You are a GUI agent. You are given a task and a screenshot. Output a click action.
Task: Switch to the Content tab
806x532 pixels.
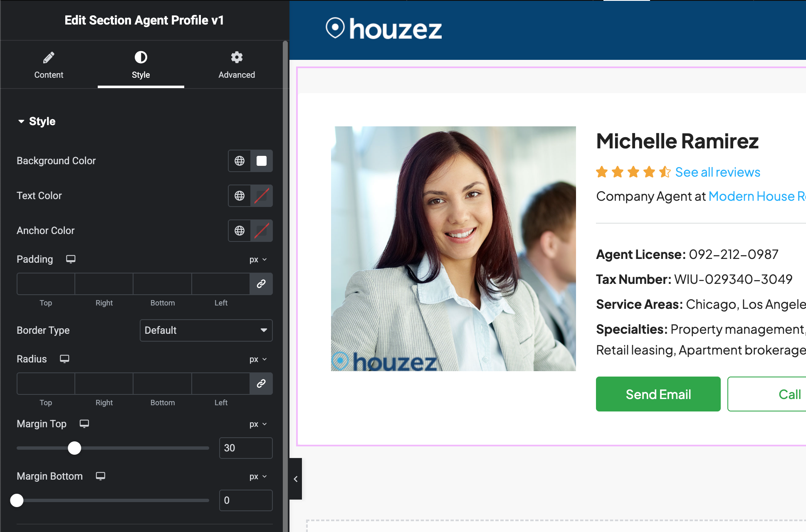click(49, 65)
